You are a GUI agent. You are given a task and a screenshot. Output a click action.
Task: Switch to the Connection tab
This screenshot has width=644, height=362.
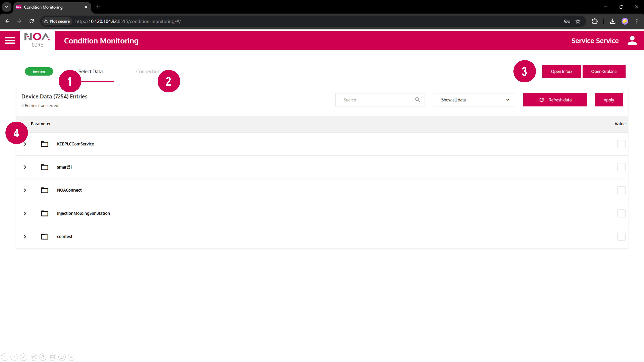148,71
